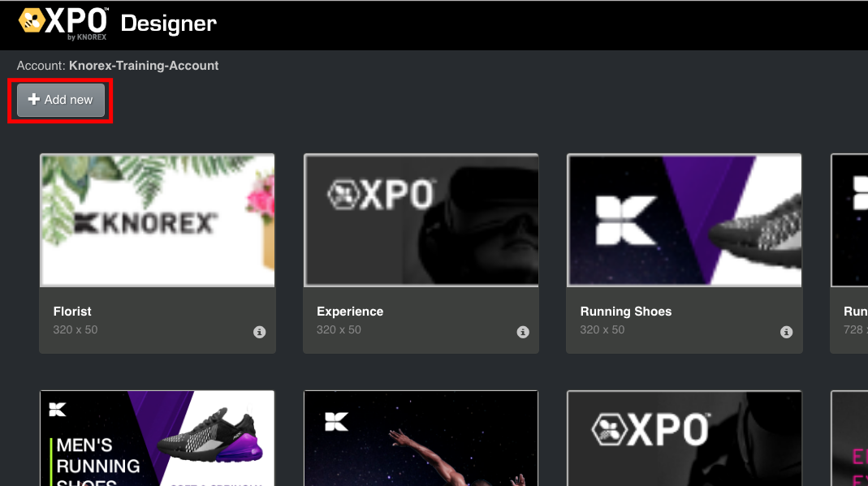Click the partially visible 728 card
868x486 pixels.
coord(850,253)
